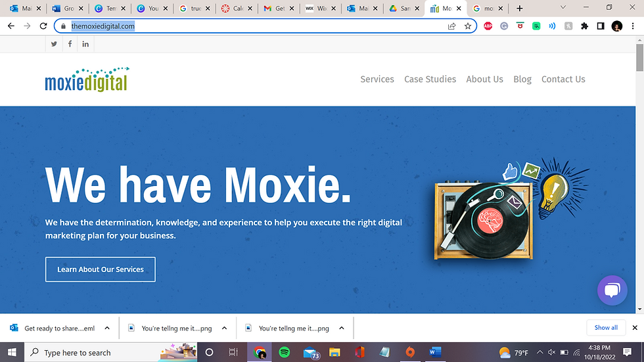The width and height of the screenshot is (644, 362).
Task: Open Case Studies page
Action: point(430,79)
